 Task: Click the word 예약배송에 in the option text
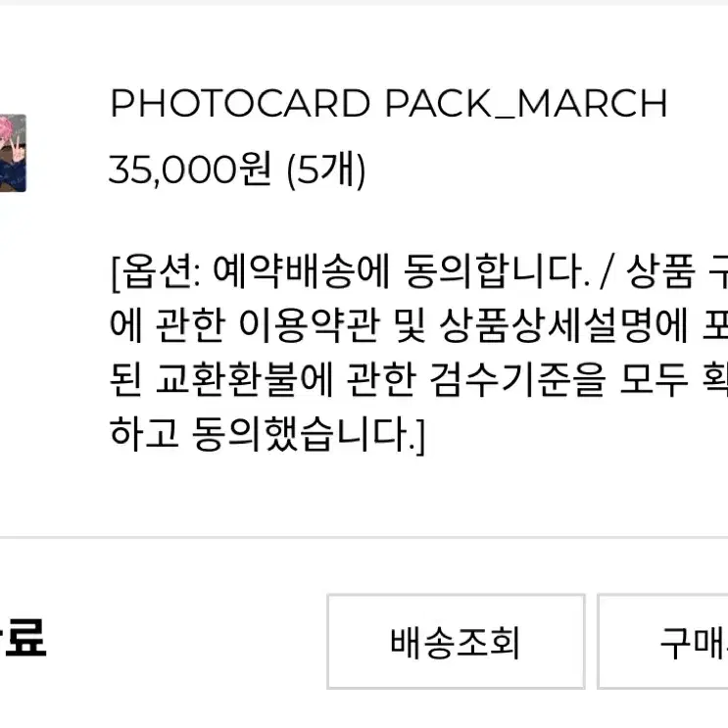coord(301,270)
